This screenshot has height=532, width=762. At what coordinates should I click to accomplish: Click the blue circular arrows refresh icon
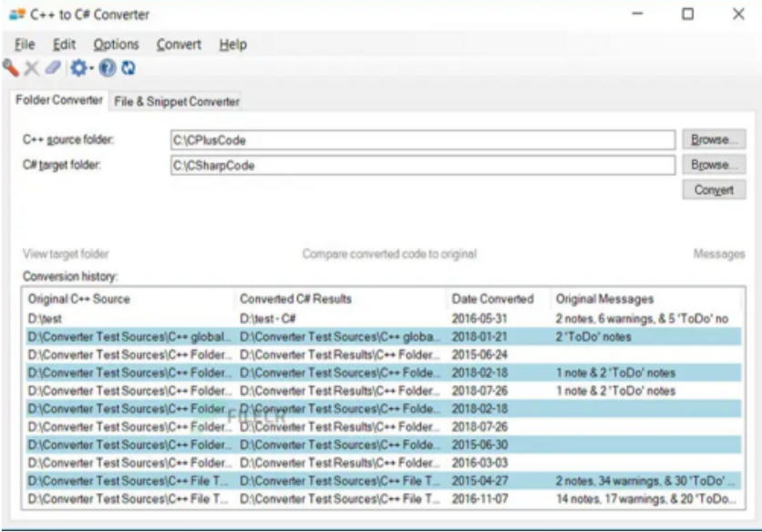[x=129, y=68]
